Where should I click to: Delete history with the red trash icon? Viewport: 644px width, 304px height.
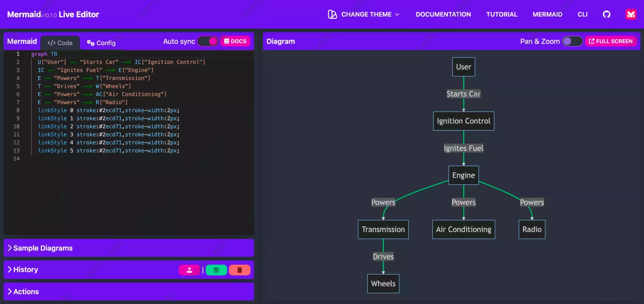[x=239, y=270]
